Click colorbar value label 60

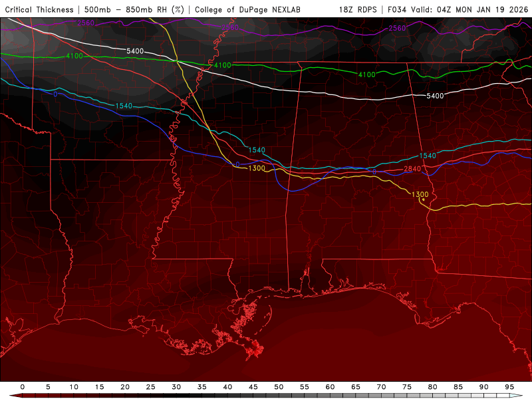click(330, 387)
